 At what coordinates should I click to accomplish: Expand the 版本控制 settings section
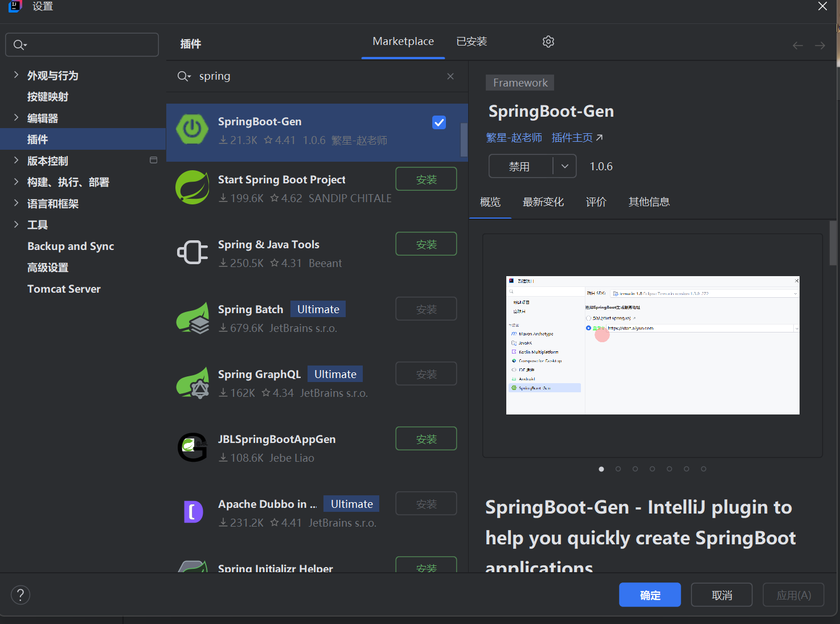(x=16, y=160)
